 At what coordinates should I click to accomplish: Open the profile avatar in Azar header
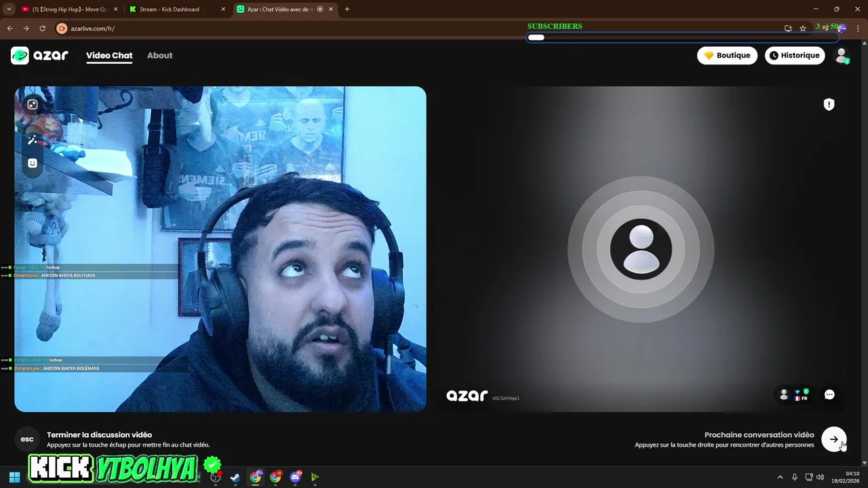[x=842, y=56]
